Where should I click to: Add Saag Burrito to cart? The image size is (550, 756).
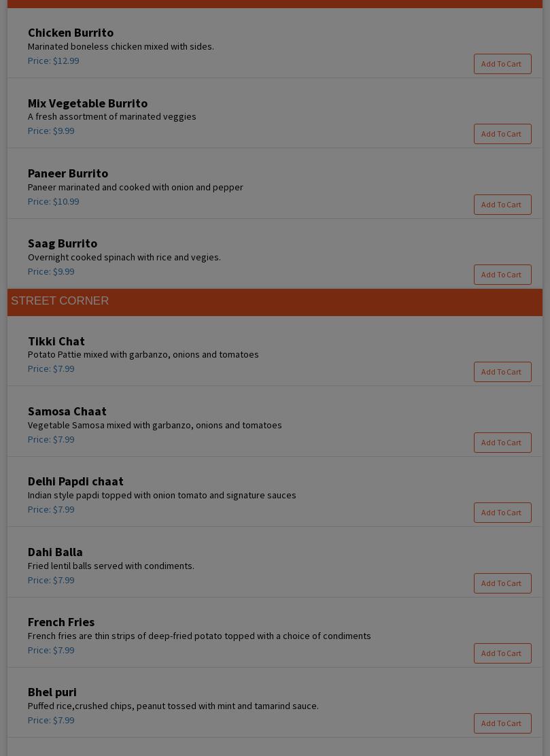(x=502, y=275)
